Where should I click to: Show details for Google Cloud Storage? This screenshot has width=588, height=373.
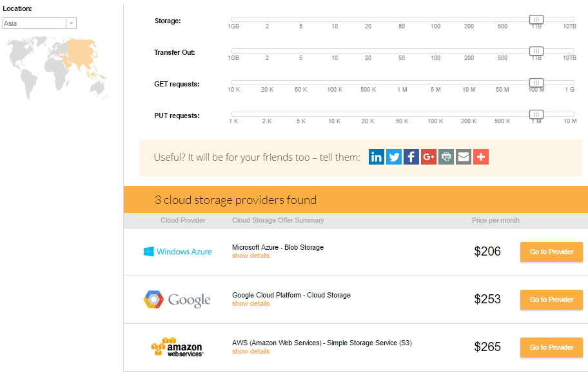(x=251, y=303)
